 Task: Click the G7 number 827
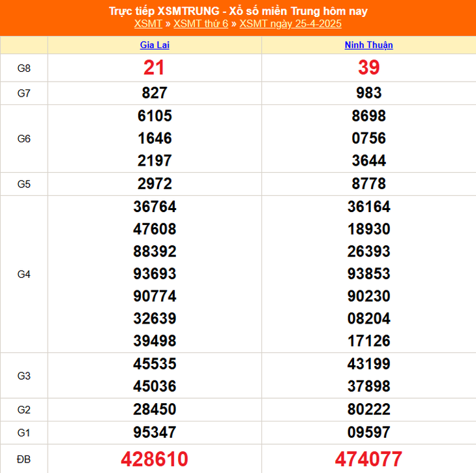(x=155, y=93)
